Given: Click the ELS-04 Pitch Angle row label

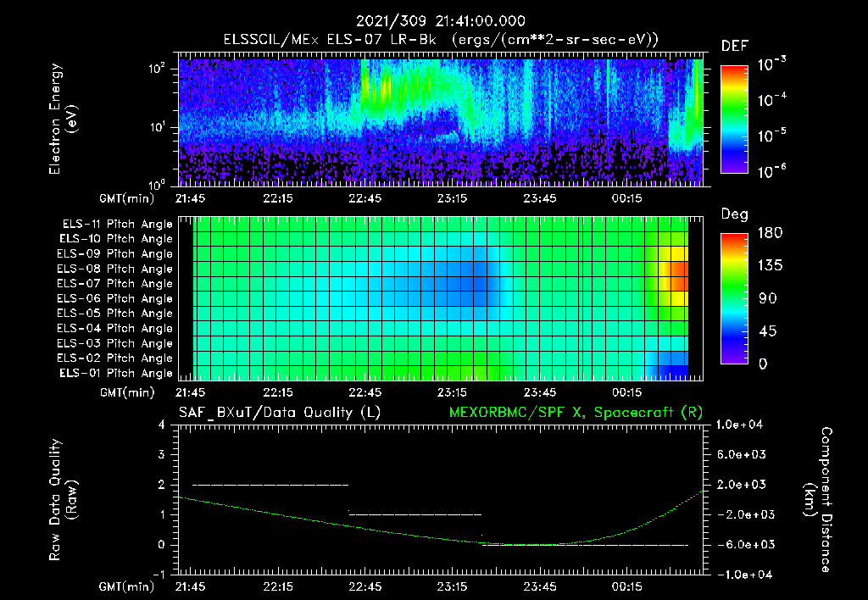Looking at the screenshot, I should (115, 329).
